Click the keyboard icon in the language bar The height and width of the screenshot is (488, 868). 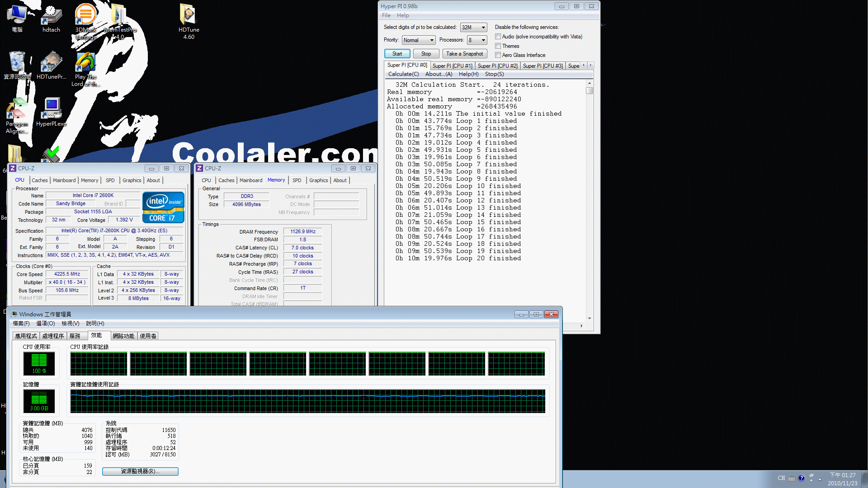791,479
